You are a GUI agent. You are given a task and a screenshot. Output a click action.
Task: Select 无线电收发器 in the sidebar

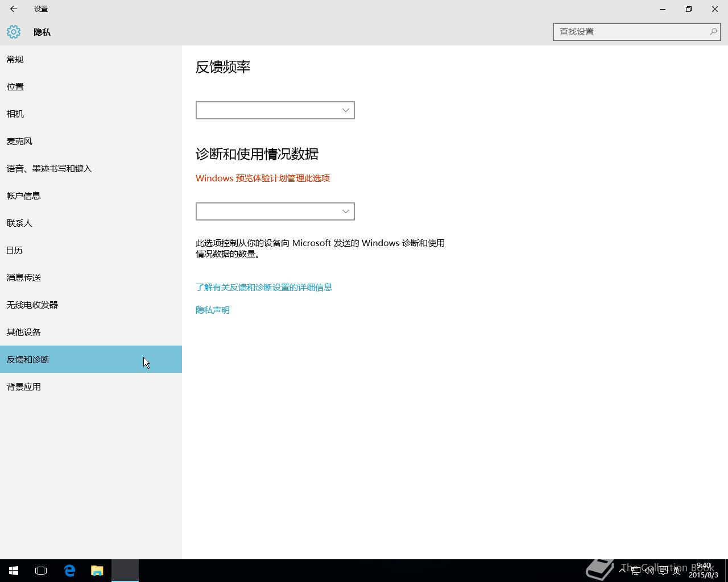91,305
